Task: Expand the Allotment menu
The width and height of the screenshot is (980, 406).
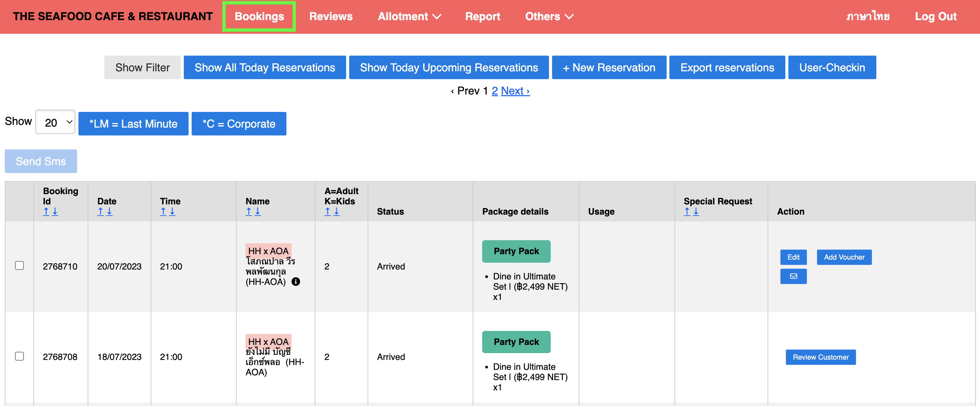Action: [409, 16]
